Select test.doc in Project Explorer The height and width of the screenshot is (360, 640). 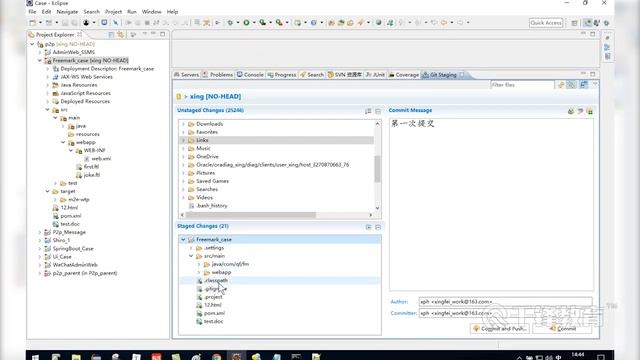tap(70, 224)
